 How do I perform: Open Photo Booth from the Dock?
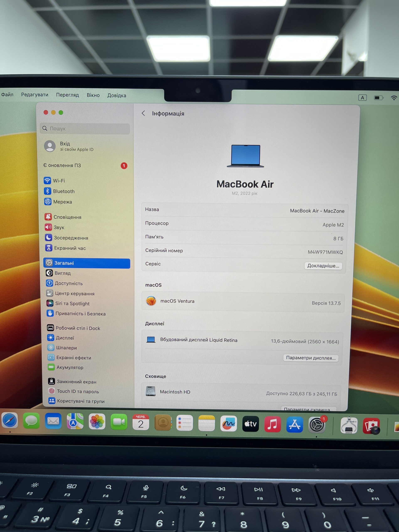[371, 426]
